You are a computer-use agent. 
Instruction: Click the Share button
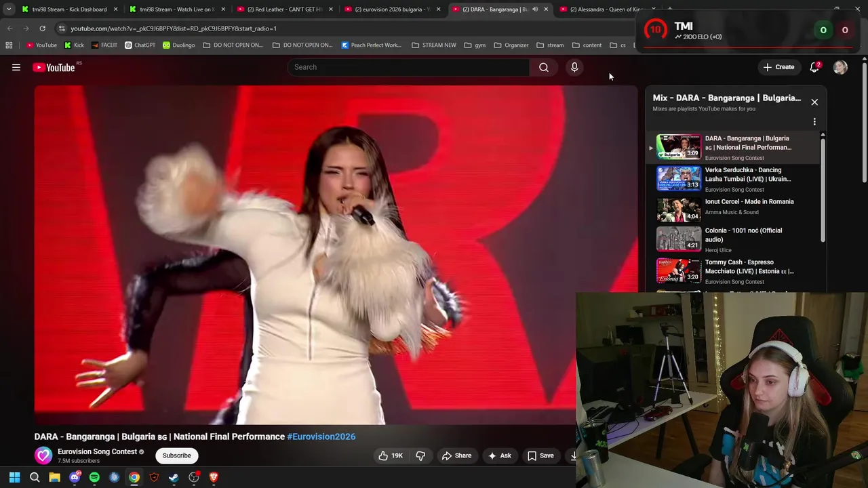click(x=456, y=455)
